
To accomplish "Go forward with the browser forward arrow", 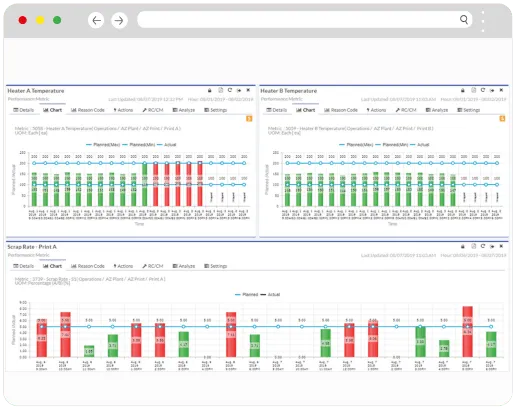I will click(119, 20).
